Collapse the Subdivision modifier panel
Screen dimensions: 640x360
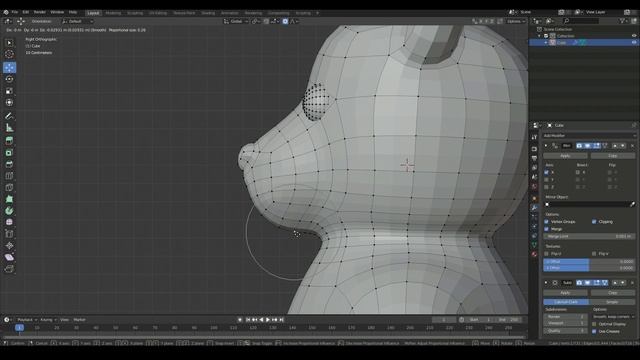(546, 282)
